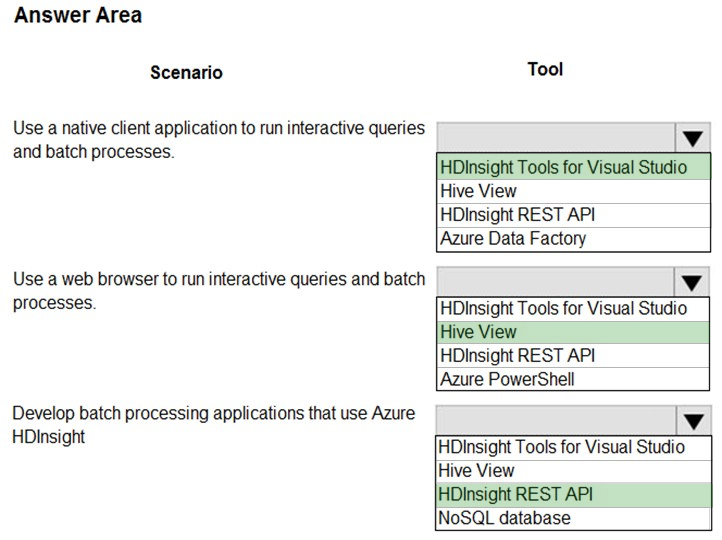Select HDInsight Tools for Visual Studio in third list
The width and height of the screenshot is (722, 540).
pos(573,447)
